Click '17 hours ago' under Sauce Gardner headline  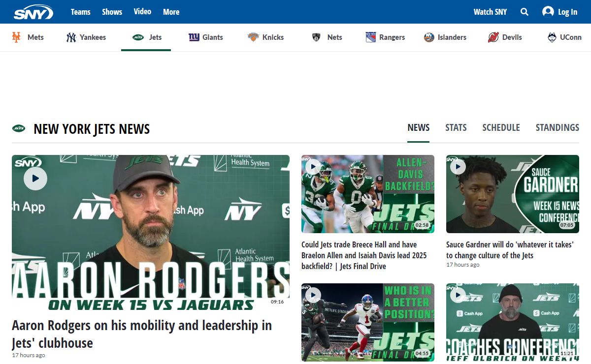pos(462,265)
